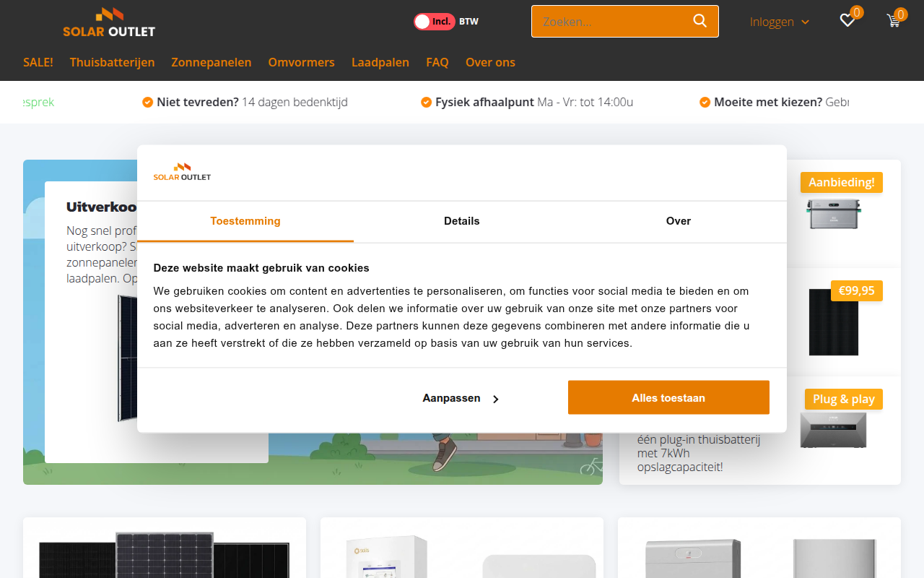Screen dimensions: 924x578
Task: Click checkmark icon beside Moeite met kiezen
Action: [705, 103]
